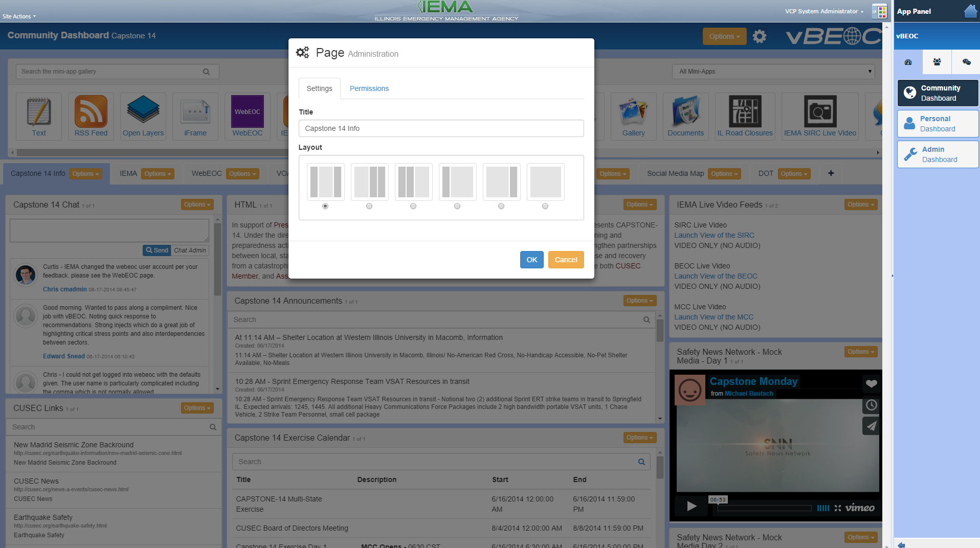This screenshot has height=548, width=980.
Task: Choose the single-column layout radio button
Action: pos(545,206)
